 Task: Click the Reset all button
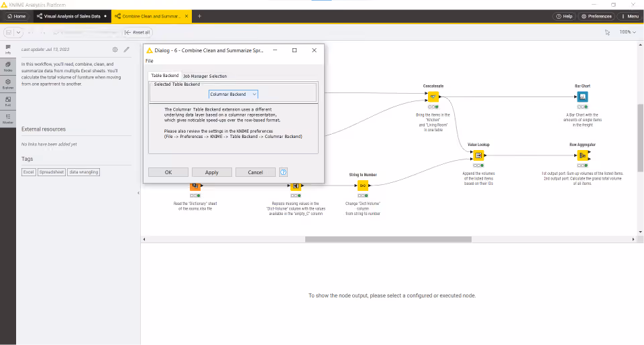pos(138,32)
